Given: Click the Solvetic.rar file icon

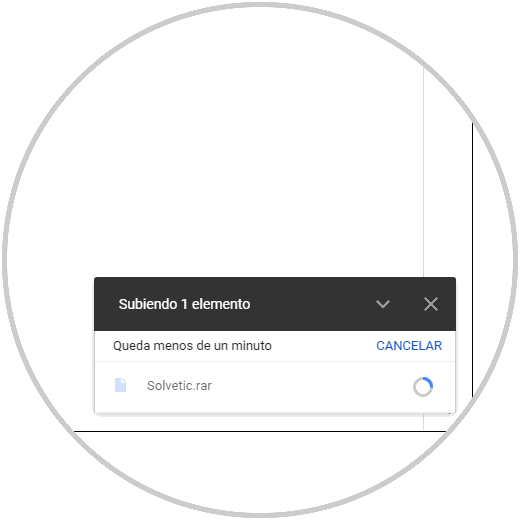Looking at the screenshot, I should [x=120, y=385].
